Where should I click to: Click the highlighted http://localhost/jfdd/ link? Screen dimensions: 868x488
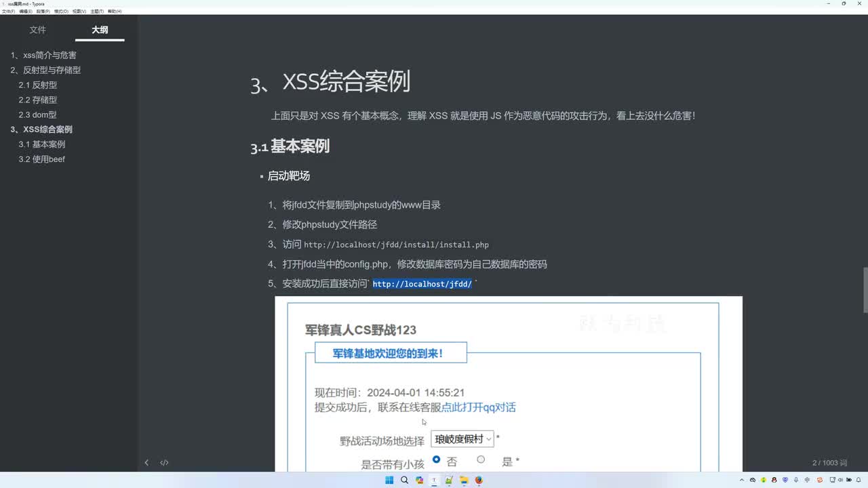[x=422, y=284]
